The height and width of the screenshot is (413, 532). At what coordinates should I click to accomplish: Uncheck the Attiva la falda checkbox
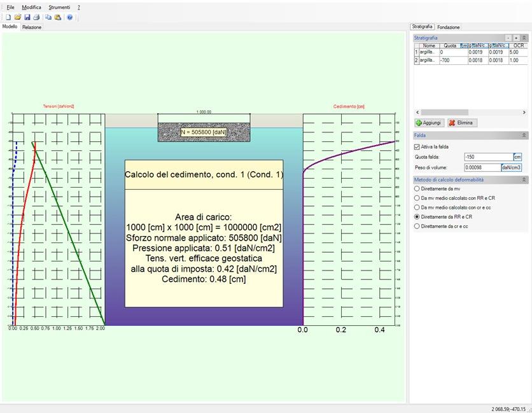click(x=417, y=146)
